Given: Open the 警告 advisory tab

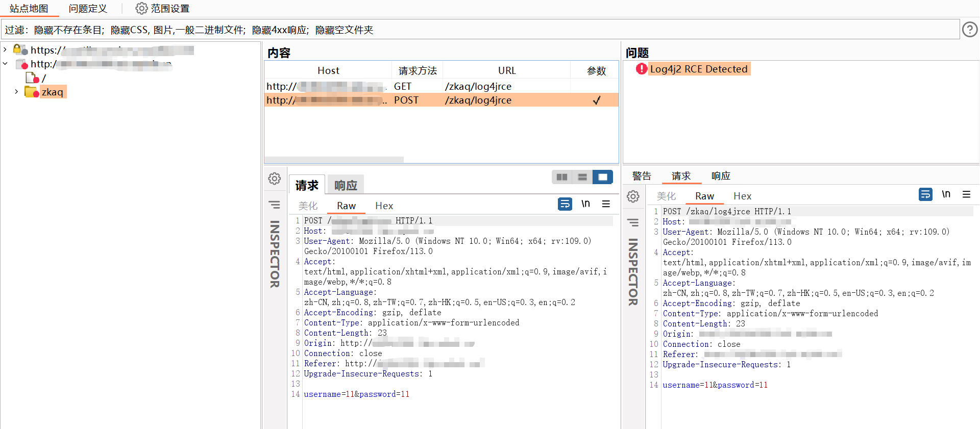Looking at the screenshot, I should pos(642,176).
